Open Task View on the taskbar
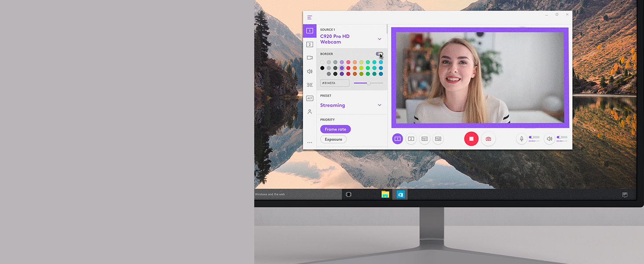644x264 pixels. pyautogui.click(x=348, y=194)
